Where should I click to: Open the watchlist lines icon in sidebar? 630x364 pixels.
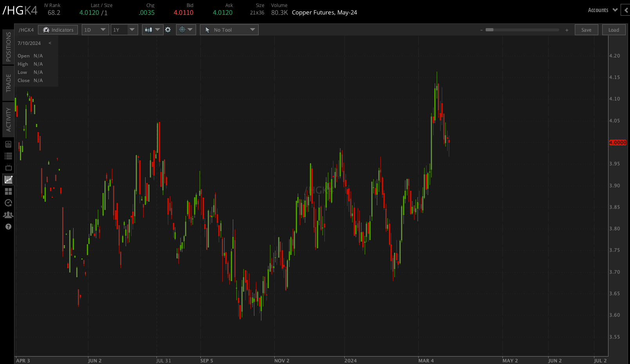pyautogui.click(x=8, y=156)
